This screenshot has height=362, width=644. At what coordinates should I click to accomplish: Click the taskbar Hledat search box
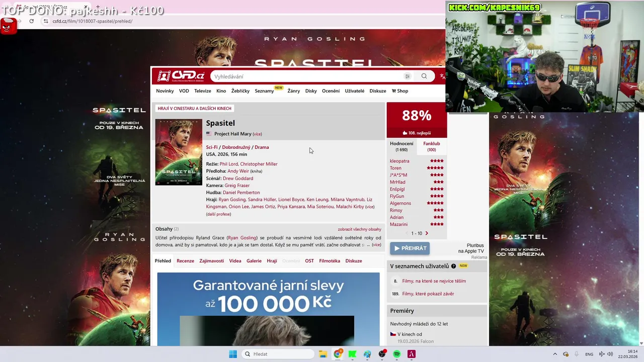pyautogui.click(x=278, y=354)
